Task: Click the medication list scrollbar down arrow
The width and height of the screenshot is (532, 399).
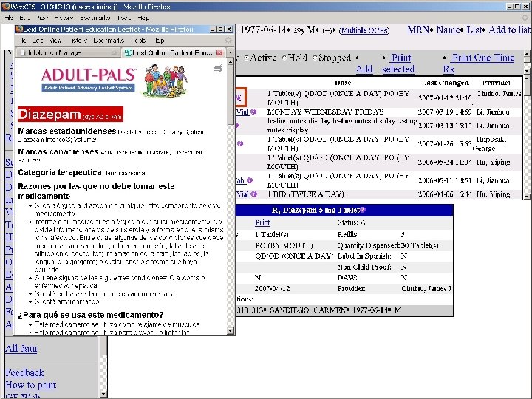Action: click(x=527, y=196)
